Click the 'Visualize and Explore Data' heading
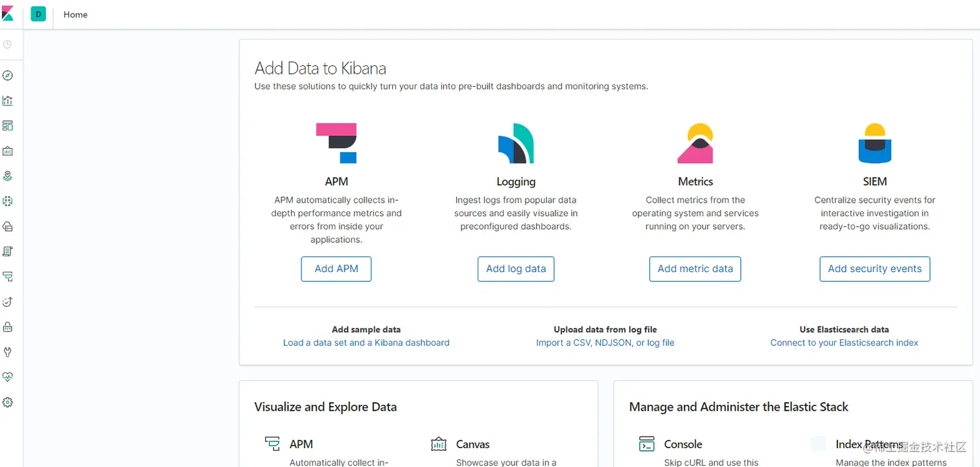 (325, 407)
